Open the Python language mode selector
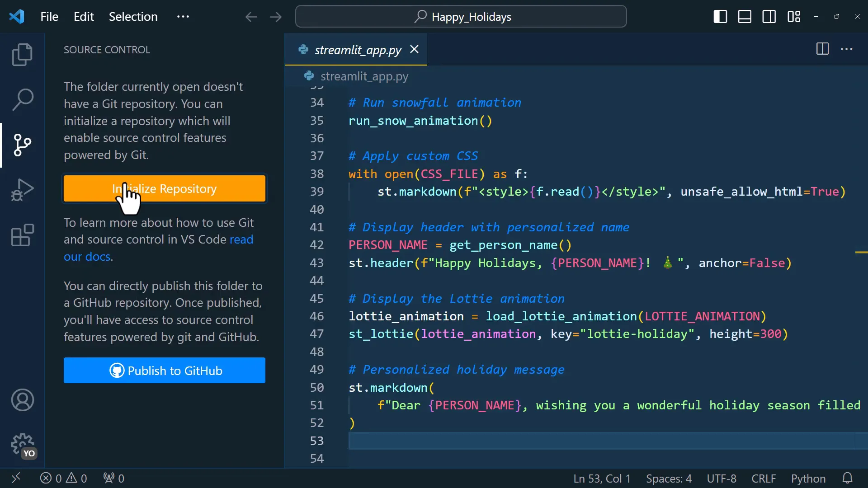This screenshot has height=488, width=868. (x=808, y=478)
